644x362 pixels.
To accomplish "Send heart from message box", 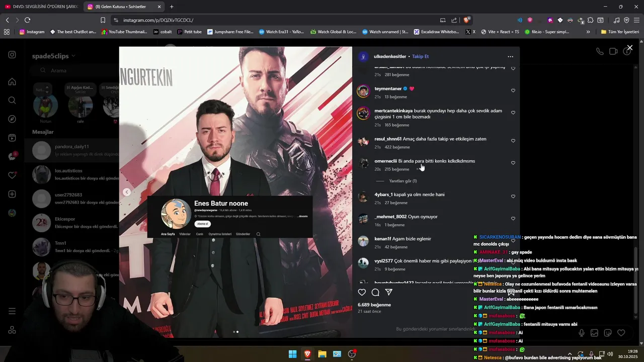I will 621,333.
